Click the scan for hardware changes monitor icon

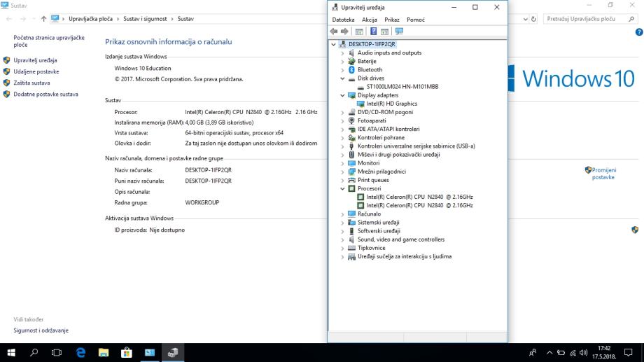[399, 32]
